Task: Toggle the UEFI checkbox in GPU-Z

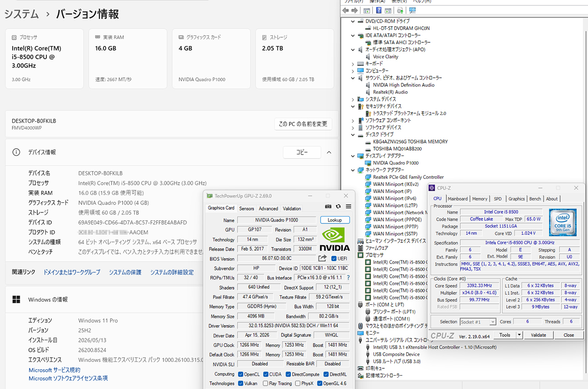Action: point(334,258)
